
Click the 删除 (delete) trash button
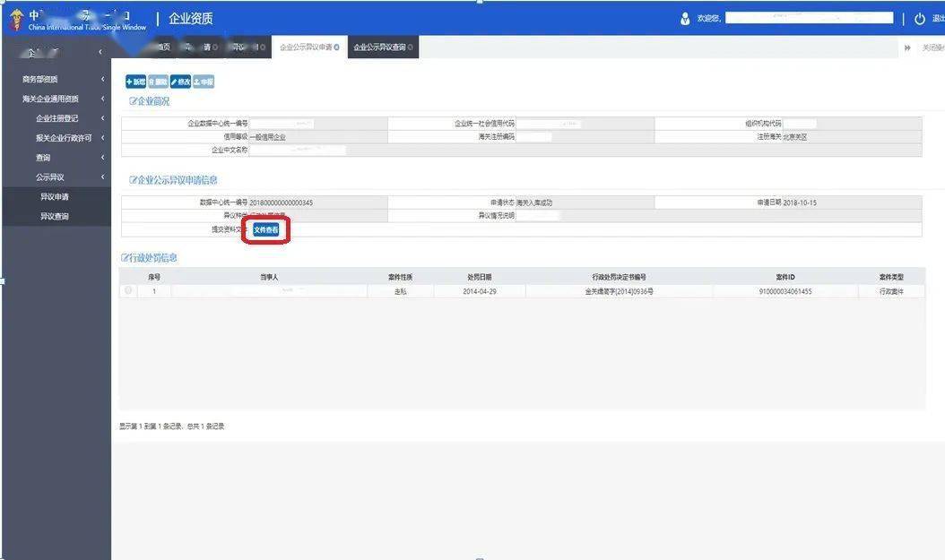158,82
